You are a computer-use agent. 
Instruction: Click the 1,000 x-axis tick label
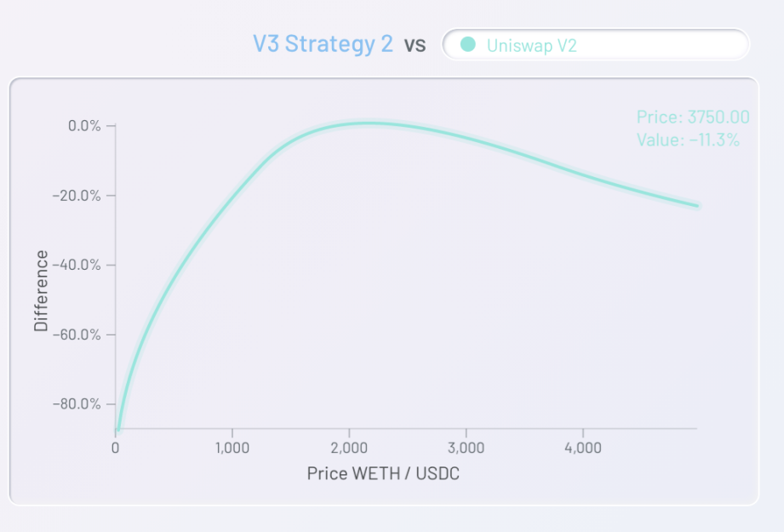tap(232, 448)
